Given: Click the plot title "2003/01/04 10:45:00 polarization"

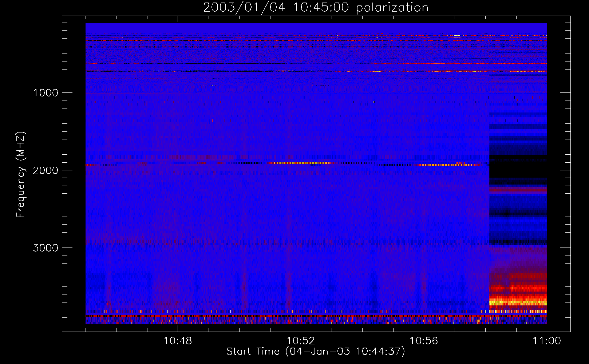Looking at the screenshot, I should [x=316, y=7].
